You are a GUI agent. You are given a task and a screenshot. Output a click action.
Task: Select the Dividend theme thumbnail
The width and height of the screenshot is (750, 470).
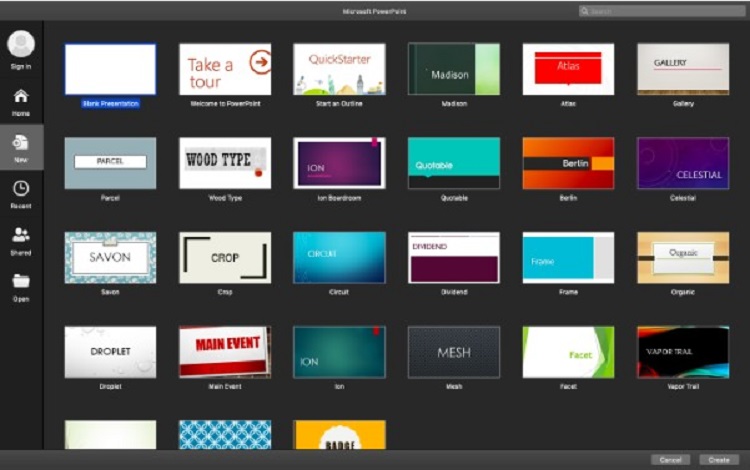click(x=454, y=258)
